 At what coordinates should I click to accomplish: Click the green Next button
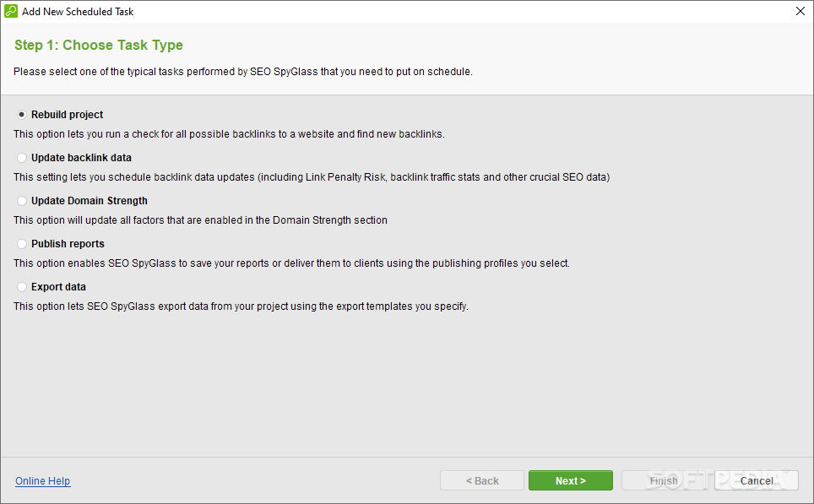tap(571, 480)
